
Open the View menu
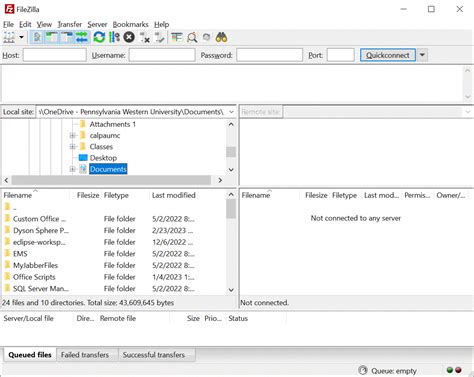tap(44, 24)
